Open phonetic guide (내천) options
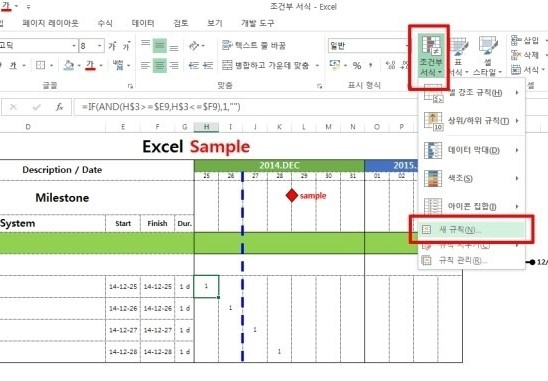 (121, 65)
